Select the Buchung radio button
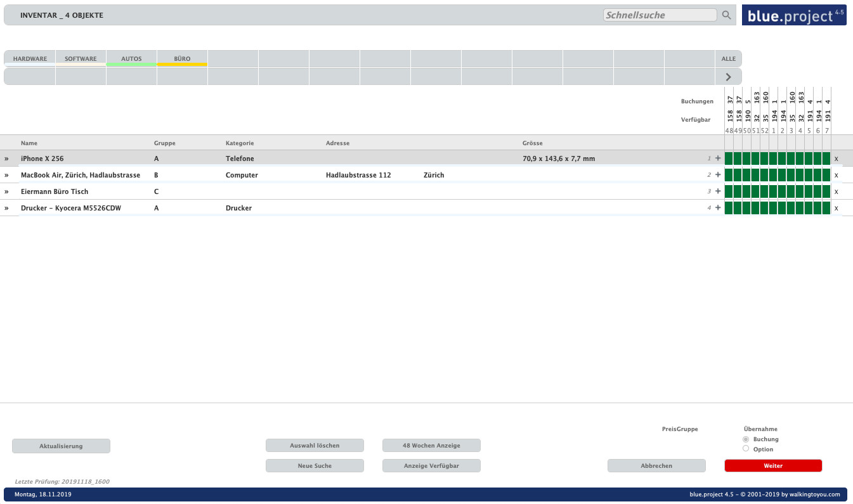 [x=746, y=439]
